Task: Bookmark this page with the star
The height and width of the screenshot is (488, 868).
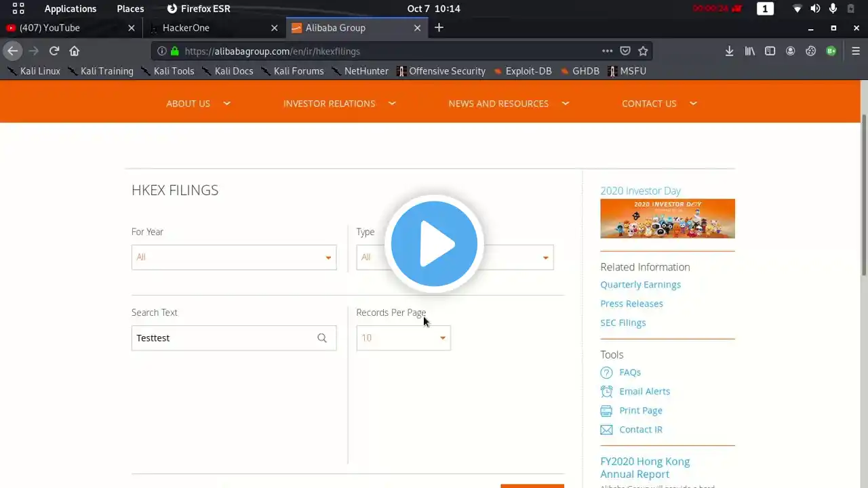Action: 643,51
